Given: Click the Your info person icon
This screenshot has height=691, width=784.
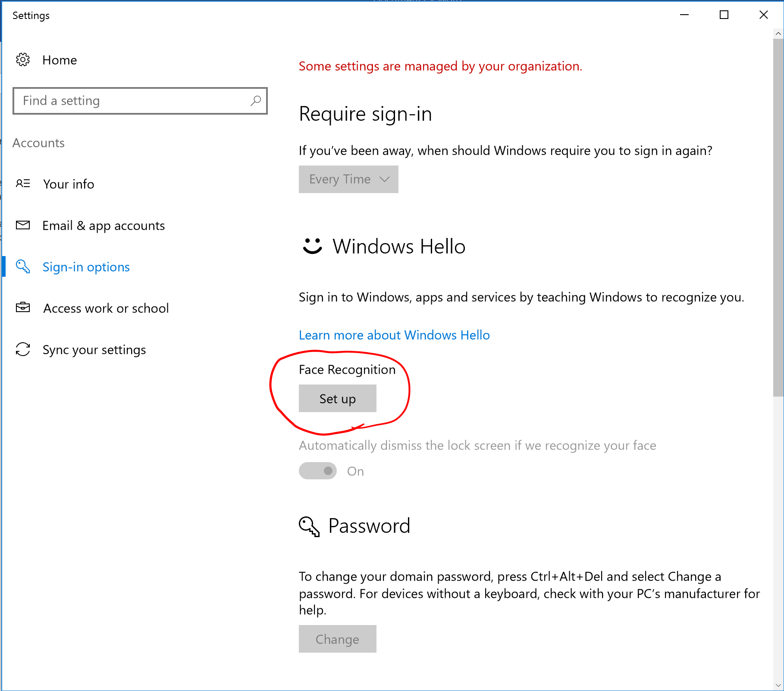Looking at the screenshot, I should tap(23, 184).
